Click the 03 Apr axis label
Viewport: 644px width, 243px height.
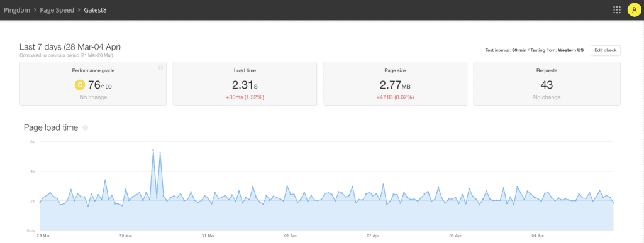(x=455, y=236)
